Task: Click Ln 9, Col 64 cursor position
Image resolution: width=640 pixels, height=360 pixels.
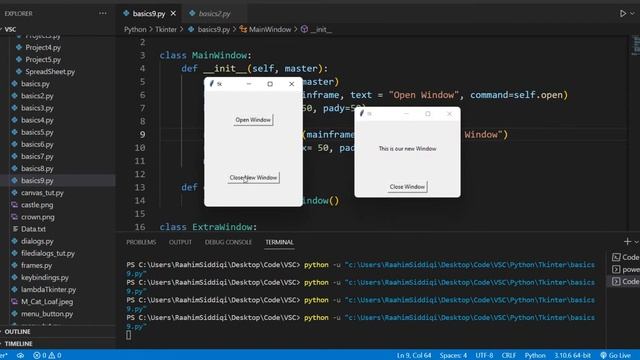Action: 414,356
